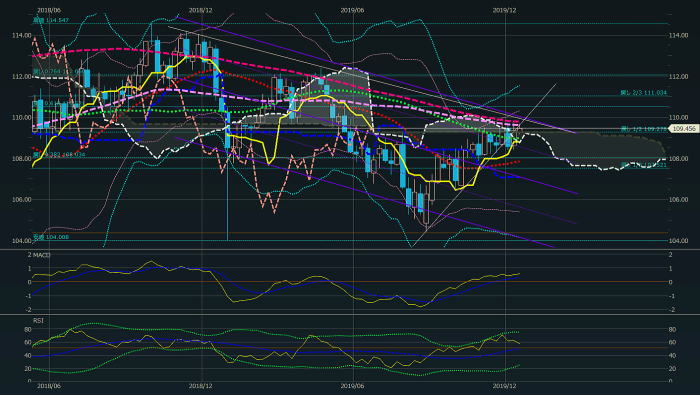Click the RSI panel title
The image size is (700, 395).
(38, 320)
